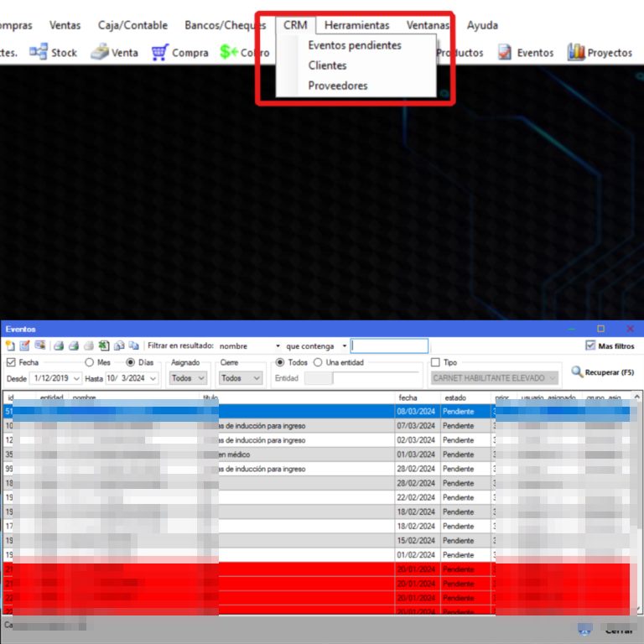Choose Proveedores in the CRM menu
644x644 pixels.
338,86
